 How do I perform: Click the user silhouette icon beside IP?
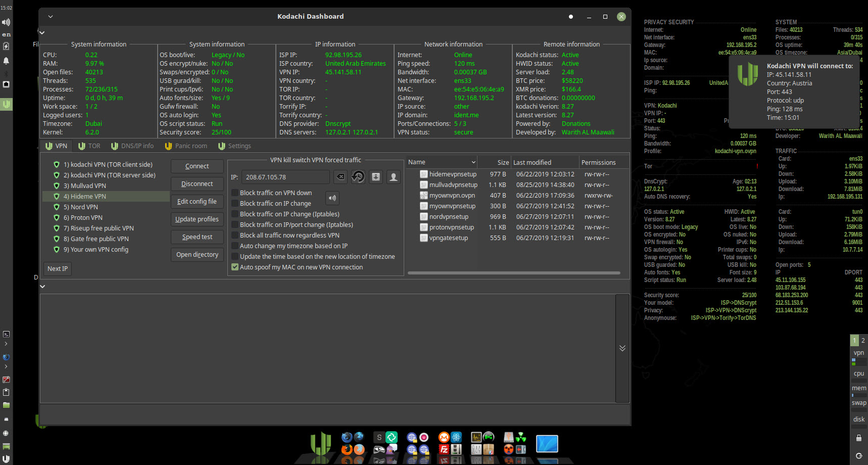[x=394, y=177]
